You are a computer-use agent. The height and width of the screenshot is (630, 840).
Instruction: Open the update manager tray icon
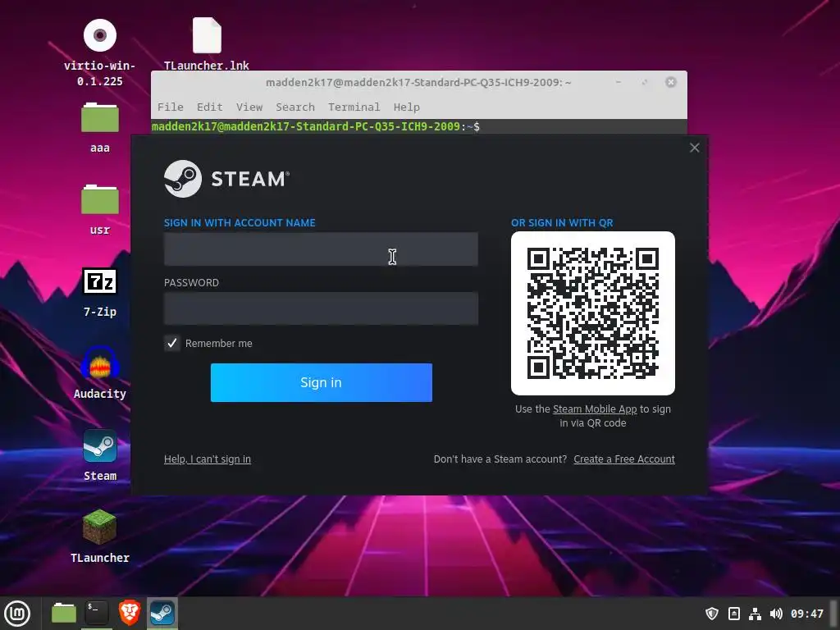pyautogui.click(x=734, y=614)
